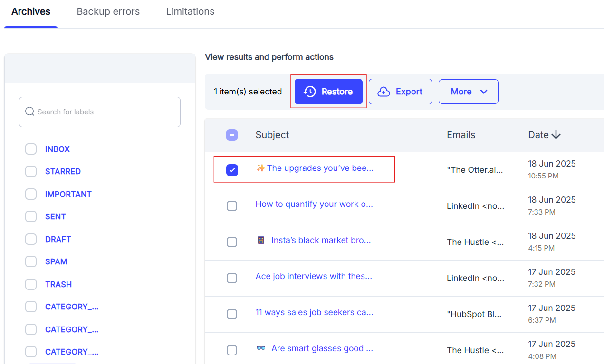Image resolution: width=604 pixels, height=364 pixels.
Task: Click the SENT label text
Action: tap(56, 216)
